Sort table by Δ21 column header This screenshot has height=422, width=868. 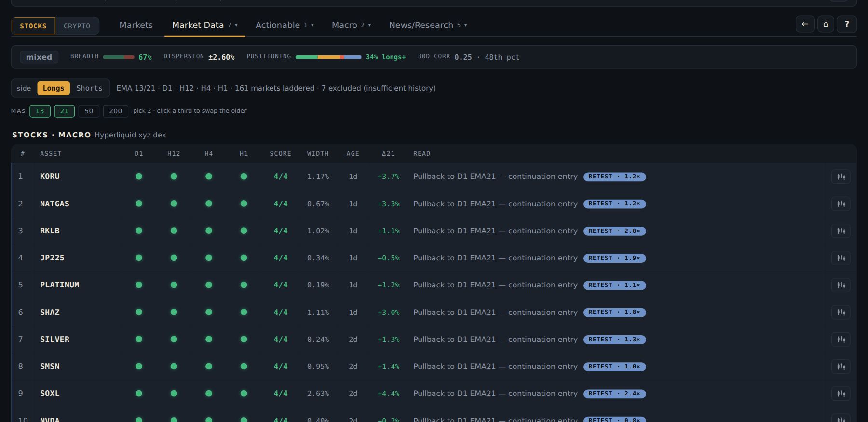pyautogui.click(x=388, y=154)
